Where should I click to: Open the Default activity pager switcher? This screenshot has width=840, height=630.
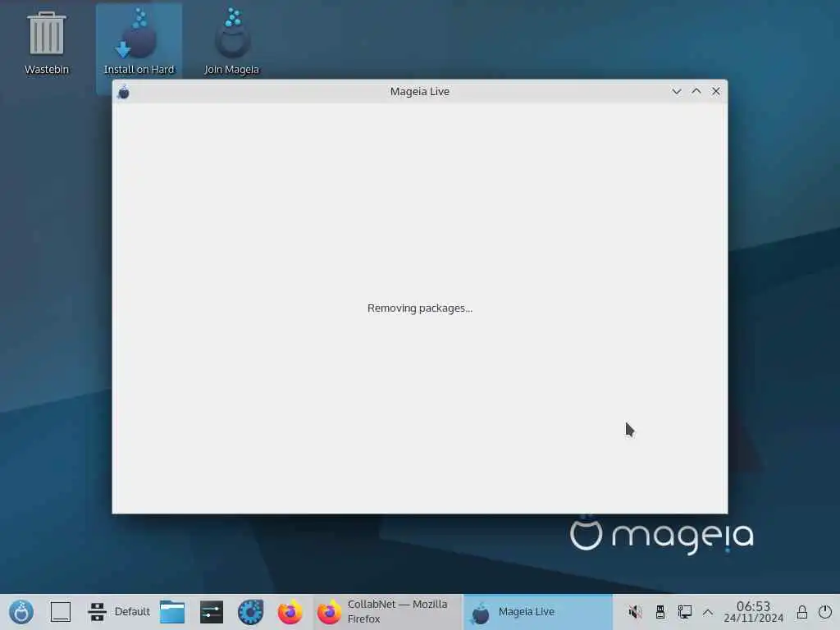(x=119, y=612)
